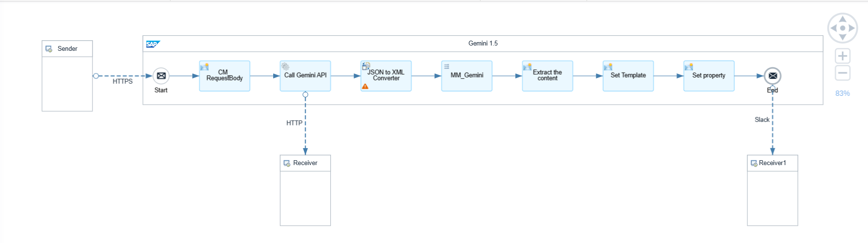Click connector circle below Call Gemini API
Screen dimensions: 868x243
coord(305,94)
